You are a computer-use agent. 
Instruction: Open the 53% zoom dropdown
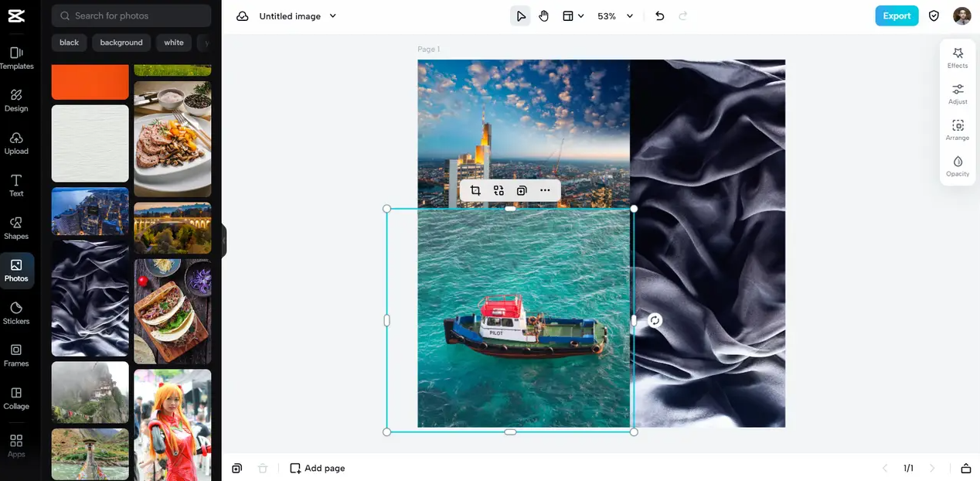pyautogui.click(x=615, y=16)
